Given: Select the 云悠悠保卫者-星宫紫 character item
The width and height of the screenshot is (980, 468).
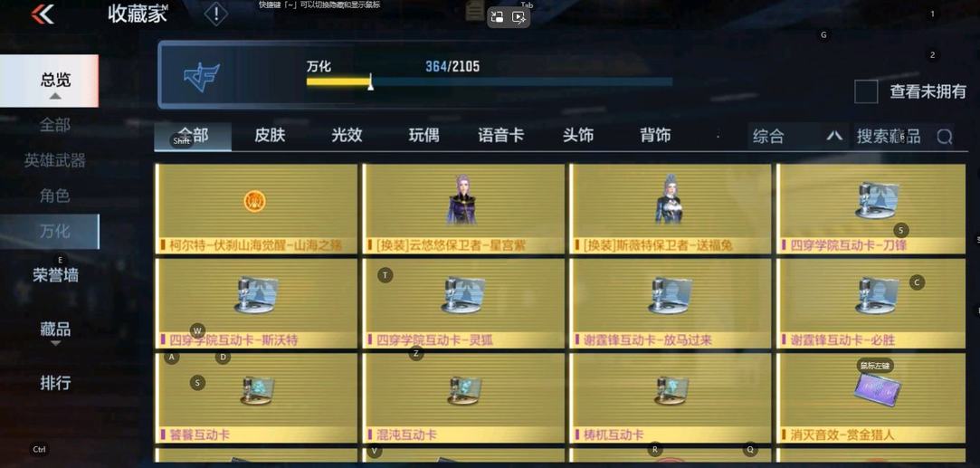Looking at the screenshot, I should (x=463, y=209).
